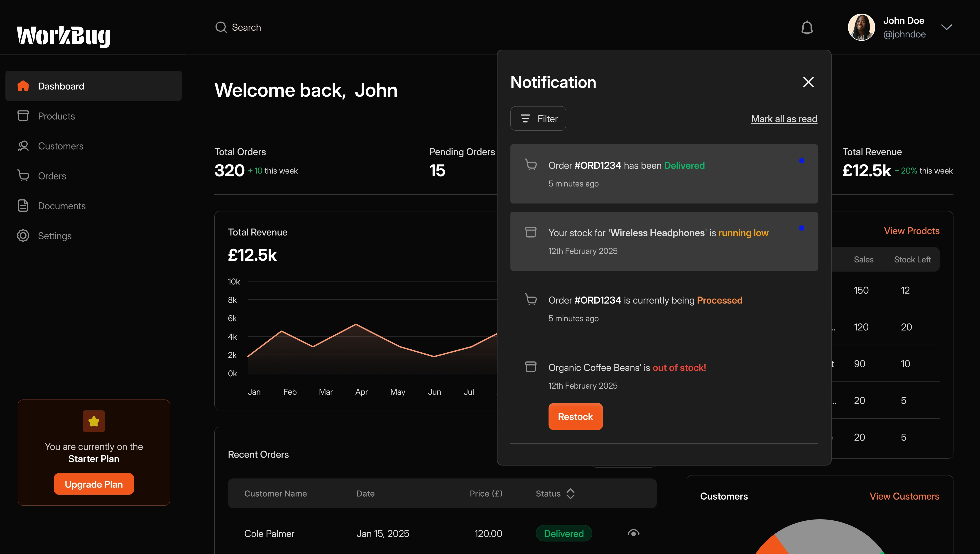Click the View Prodcts link
Screen dimensions: 980x554
[911, 231]
